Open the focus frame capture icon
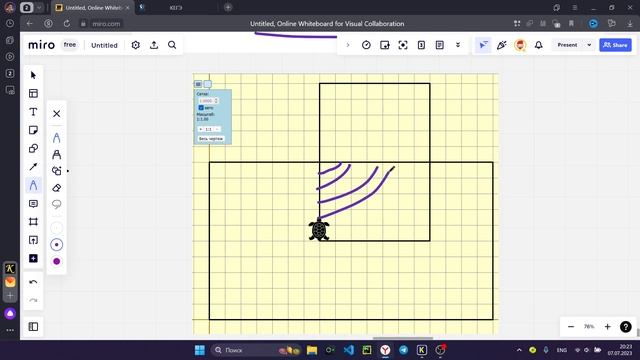Viewport: 640px width, 360px height. click(403, 45)
